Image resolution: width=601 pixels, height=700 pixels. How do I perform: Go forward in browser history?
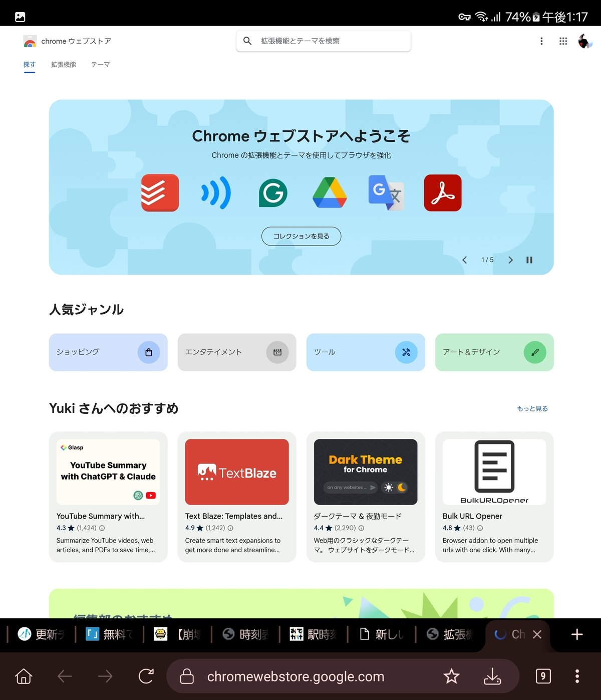[105, 676]
